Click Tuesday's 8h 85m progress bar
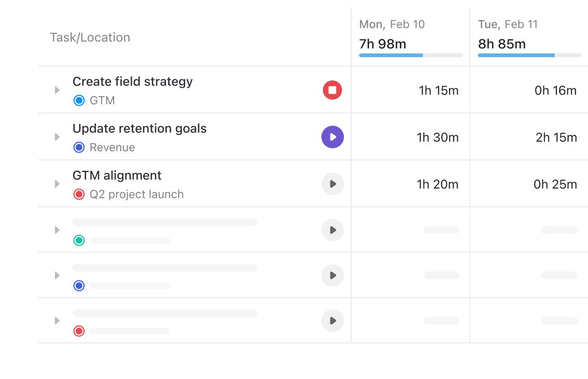Image resolution: width=588 pixels, height=379 pixels. 529,55
